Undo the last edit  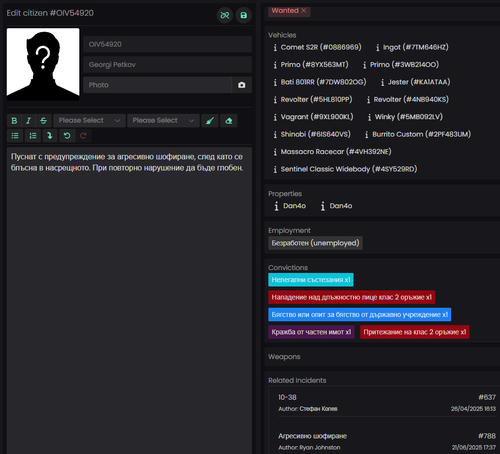67,136
